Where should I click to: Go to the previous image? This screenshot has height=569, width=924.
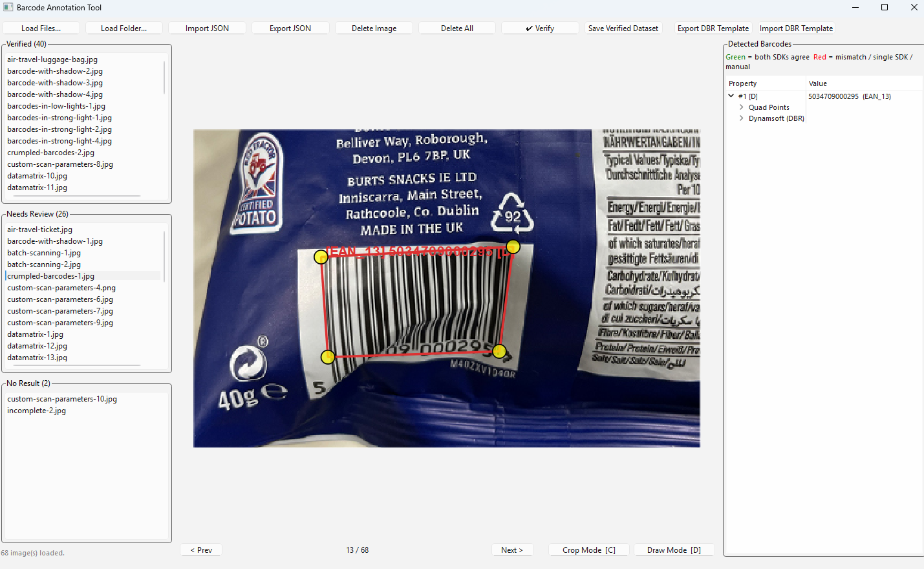(200, 550)
